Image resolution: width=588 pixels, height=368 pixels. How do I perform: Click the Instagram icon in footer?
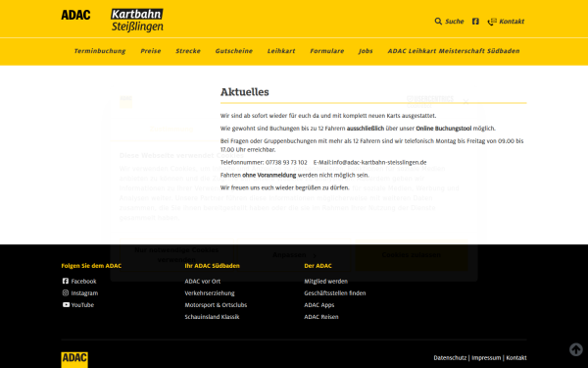[x=66, y=292]
